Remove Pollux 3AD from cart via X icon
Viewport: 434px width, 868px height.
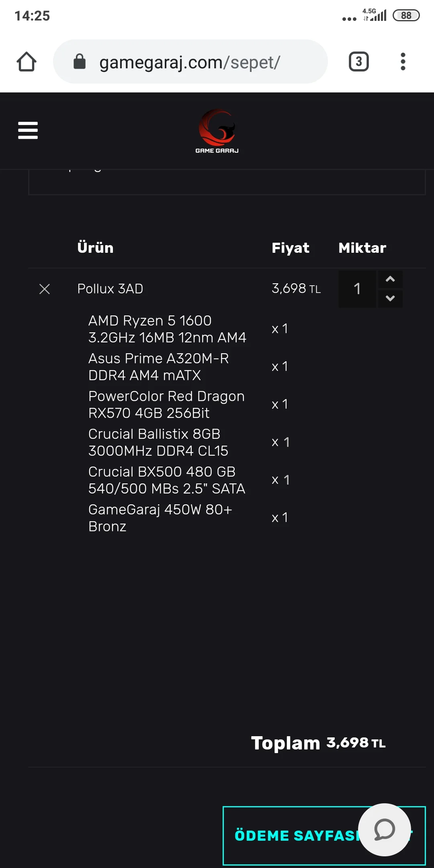coord(44,289)
